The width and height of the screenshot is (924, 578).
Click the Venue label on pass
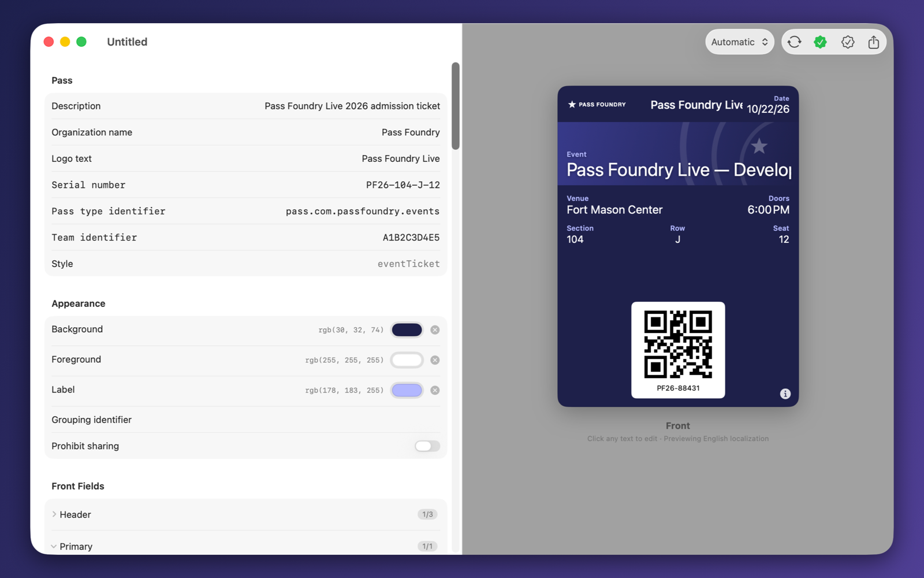577,198
